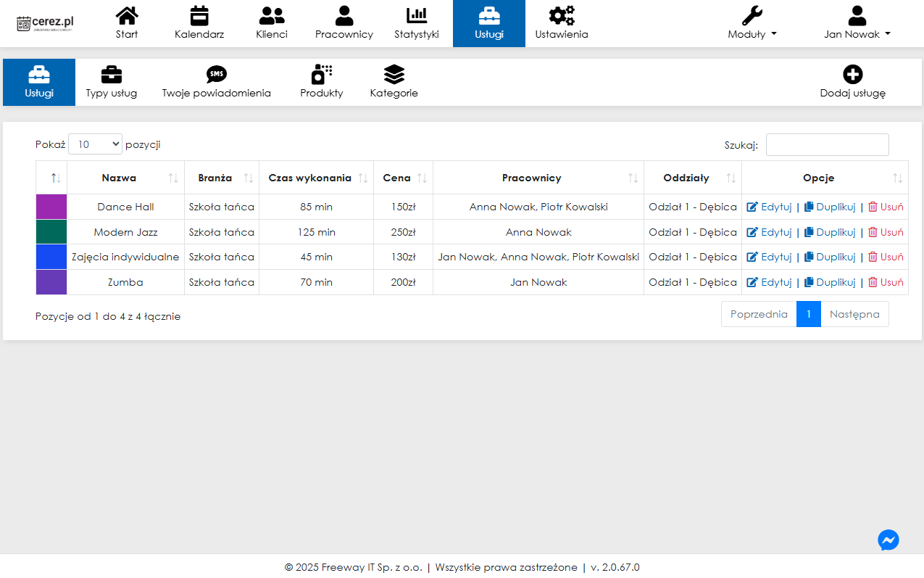
Task: Click Dodaj usługę plus icon
Action: [x=853, y=74]
